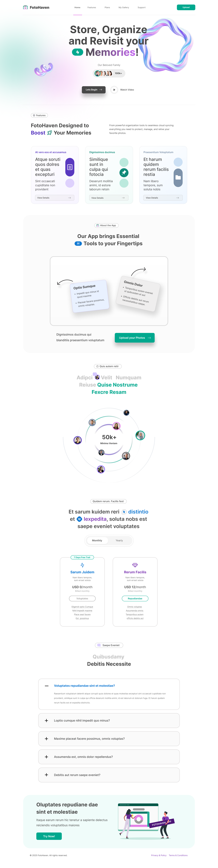Play the Watch Video button icon

point(114,90)
